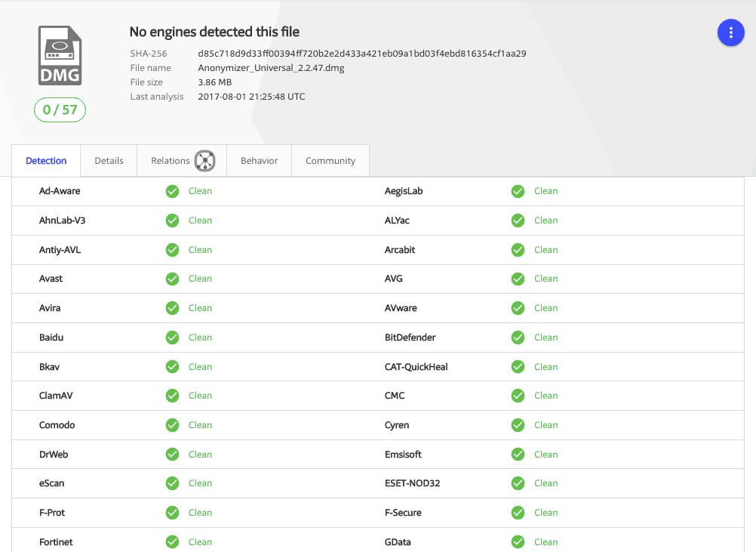Switch to the Detection tab
Viewport: 756px width, 552px height.
(x=46, y=161)
